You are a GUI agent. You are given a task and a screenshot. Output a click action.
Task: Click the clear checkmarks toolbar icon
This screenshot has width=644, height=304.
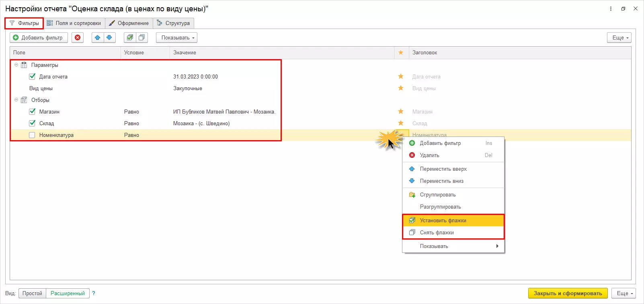(x=142, y=37)
